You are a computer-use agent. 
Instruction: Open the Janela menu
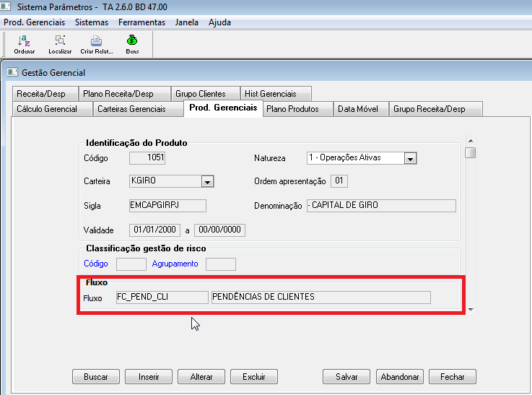[x=187, y=22]
